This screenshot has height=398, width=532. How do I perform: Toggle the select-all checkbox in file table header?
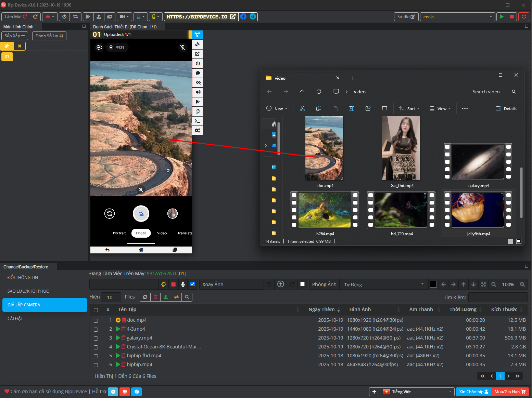[96, 310]
